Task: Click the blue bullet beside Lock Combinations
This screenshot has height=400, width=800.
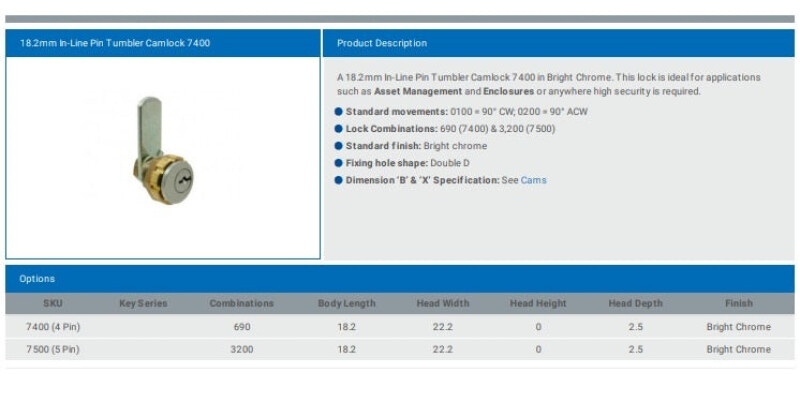Action: pyautogui.click(x=339, y=129)
